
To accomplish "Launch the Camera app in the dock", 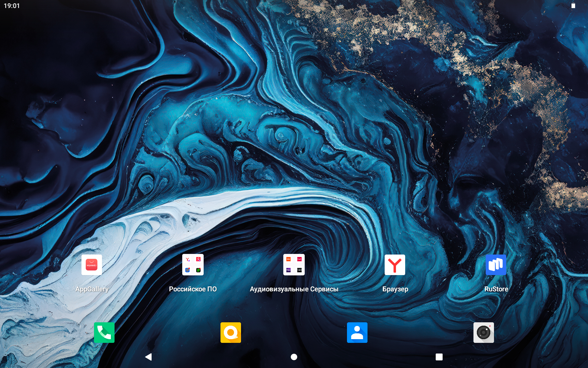I will coord(484,332).
